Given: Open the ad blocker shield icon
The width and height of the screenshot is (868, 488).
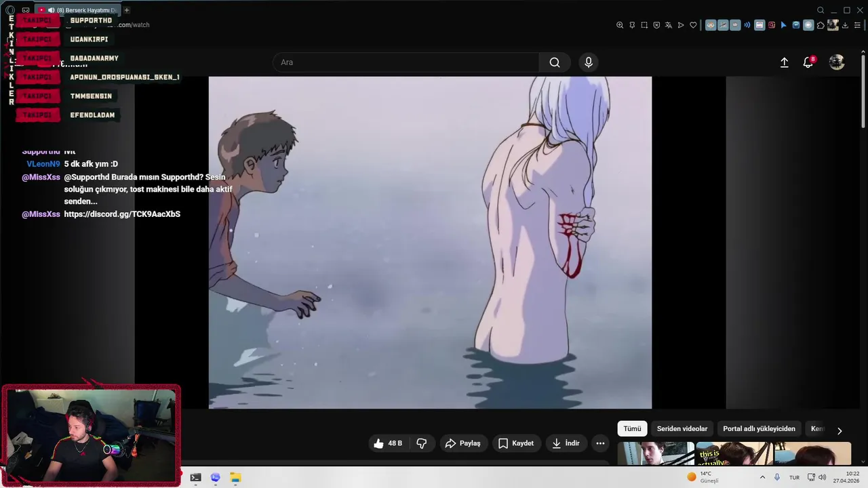Looking at the screenshot, I should coord(656,25).
